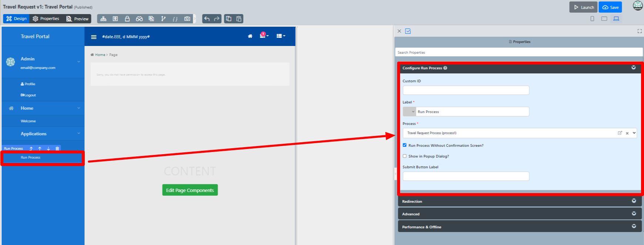The width and height of the screenshot is (644, 245).
Task: Click the user avatar at top right
Action: [638, 6]
